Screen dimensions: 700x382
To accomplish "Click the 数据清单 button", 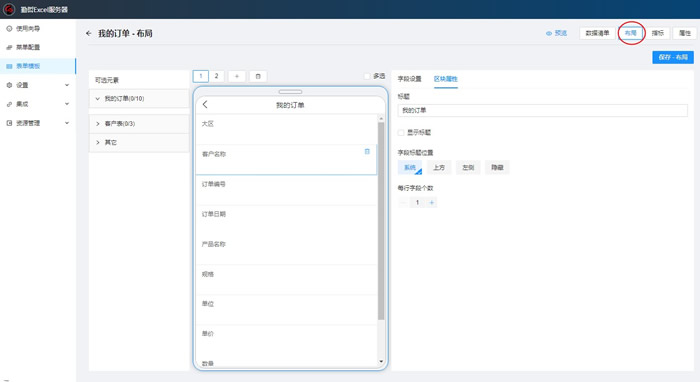I will click(597, 33).
